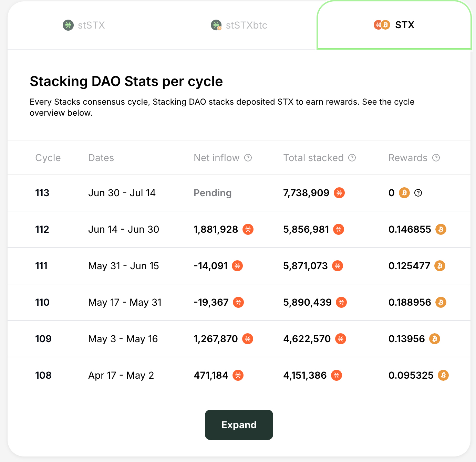Click the Bitcoin icon beside 0.13956
The image size is (476, 462).
435,339
